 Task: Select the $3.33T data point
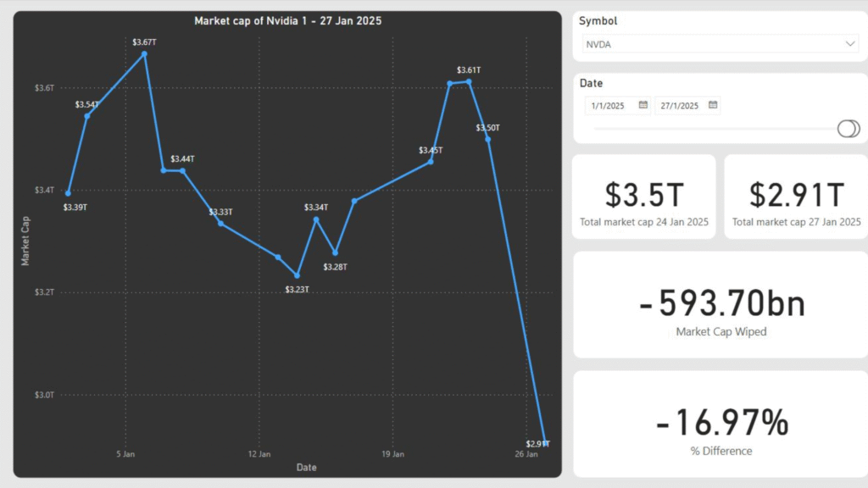point(221,224)
